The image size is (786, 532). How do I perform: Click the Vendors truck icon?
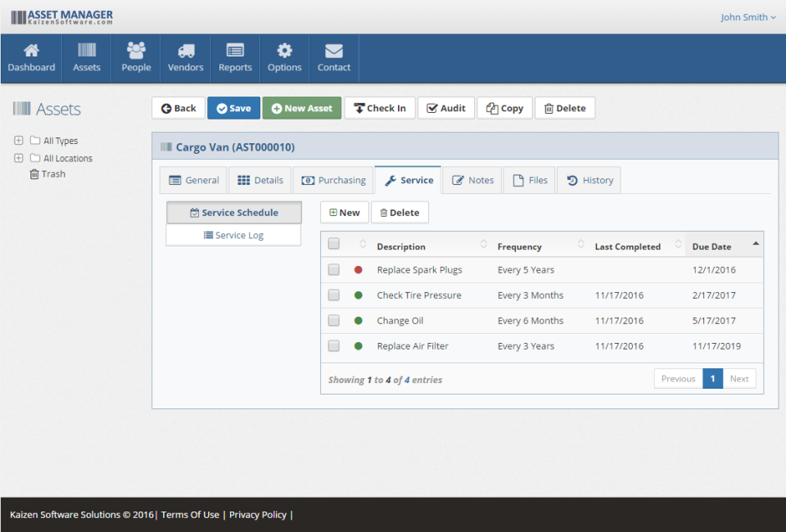tap(185, 52)
